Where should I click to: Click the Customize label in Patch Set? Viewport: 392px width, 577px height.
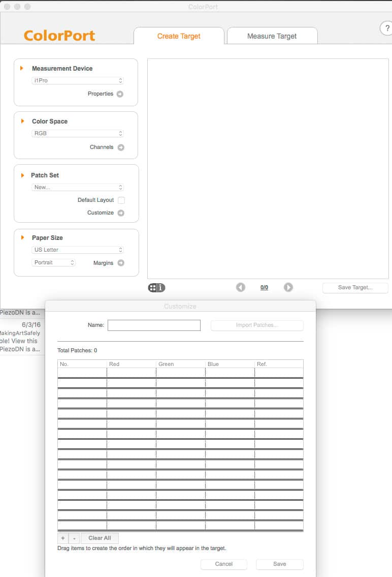101,212
